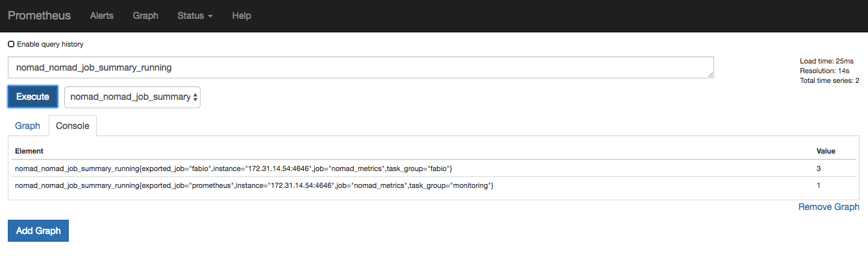Click the prometheus job result row
This screenshot has height=256, width=868.
[434, 185]
